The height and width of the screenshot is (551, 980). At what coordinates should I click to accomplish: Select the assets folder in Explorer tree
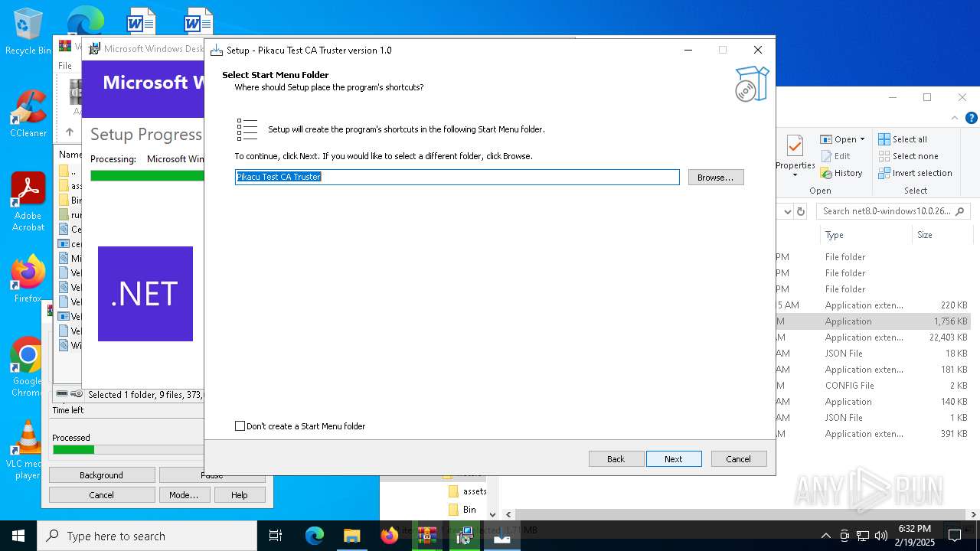tap(467, 491)
